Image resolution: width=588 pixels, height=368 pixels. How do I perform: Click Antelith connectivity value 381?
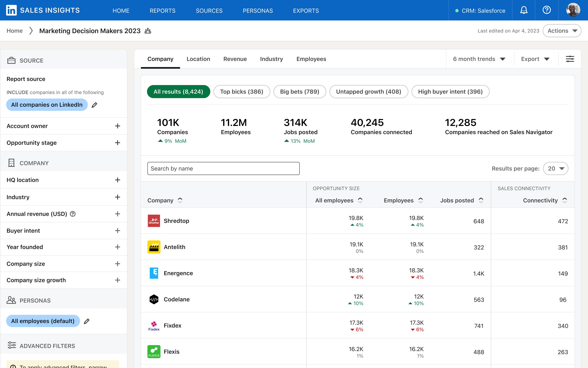[563, 247]
